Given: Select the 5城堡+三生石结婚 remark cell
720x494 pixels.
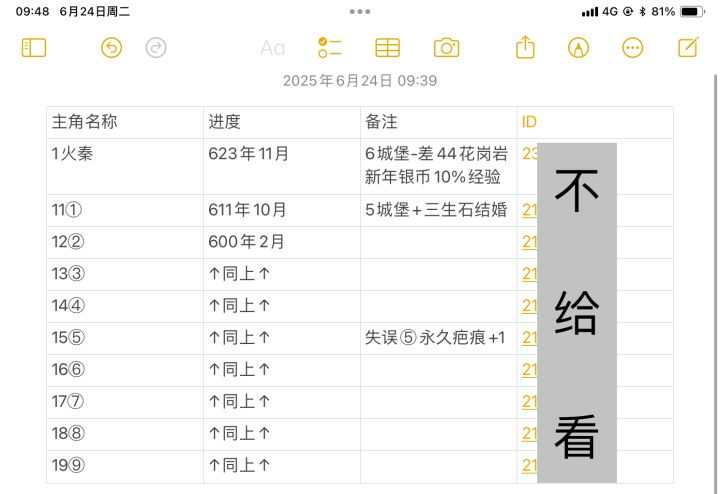Looking at the screenshot, I should pos(439,210).
